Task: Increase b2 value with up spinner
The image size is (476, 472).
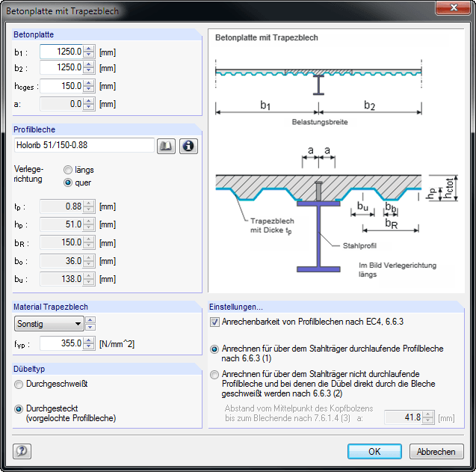Action: click(x=89, y=64)
